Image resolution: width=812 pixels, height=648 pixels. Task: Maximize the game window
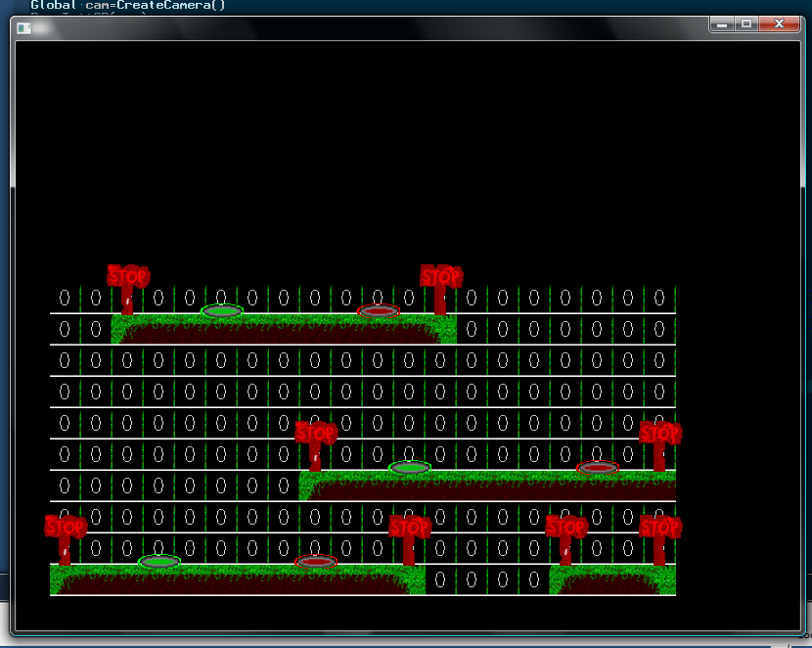coord(746,23)
